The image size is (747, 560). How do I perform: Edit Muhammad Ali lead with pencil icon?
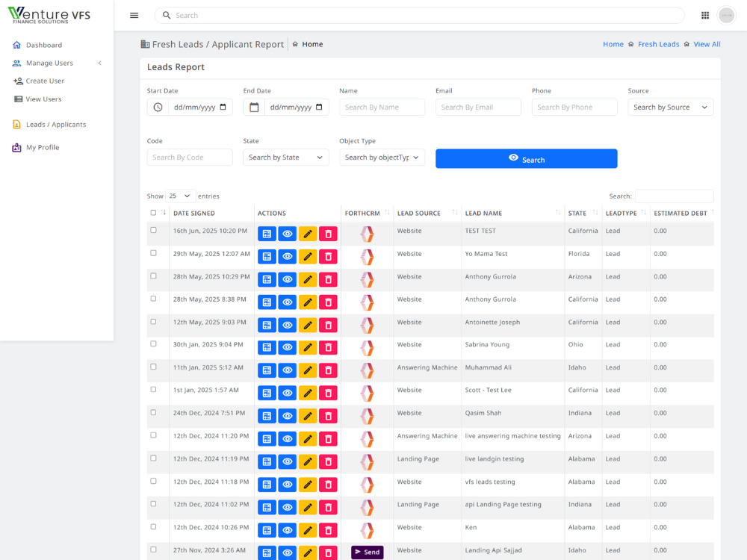tap(308, 370)
